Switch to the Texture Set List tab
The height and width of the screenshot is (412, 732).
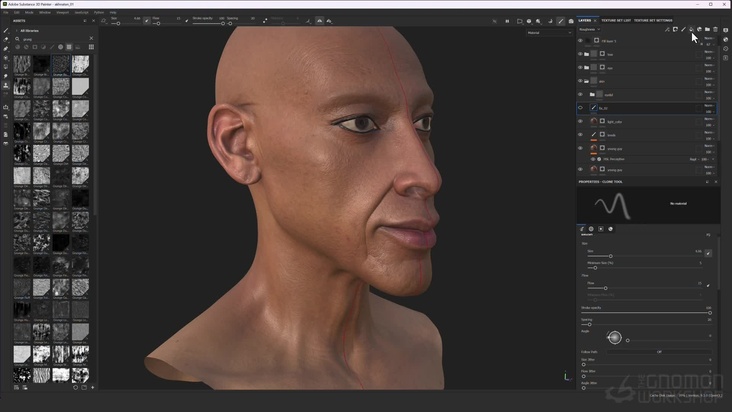(x=616, y=21)
